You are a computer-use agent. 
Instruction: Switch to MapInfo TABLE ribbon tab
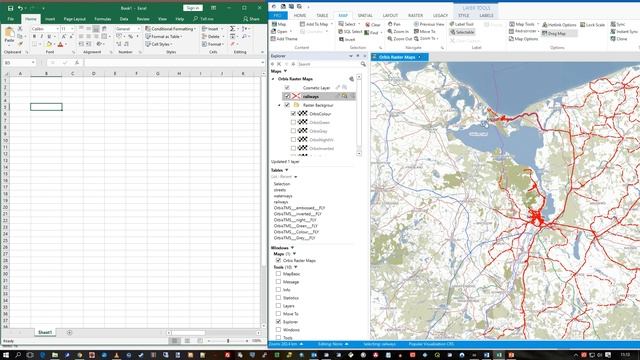tap(322, 16)
